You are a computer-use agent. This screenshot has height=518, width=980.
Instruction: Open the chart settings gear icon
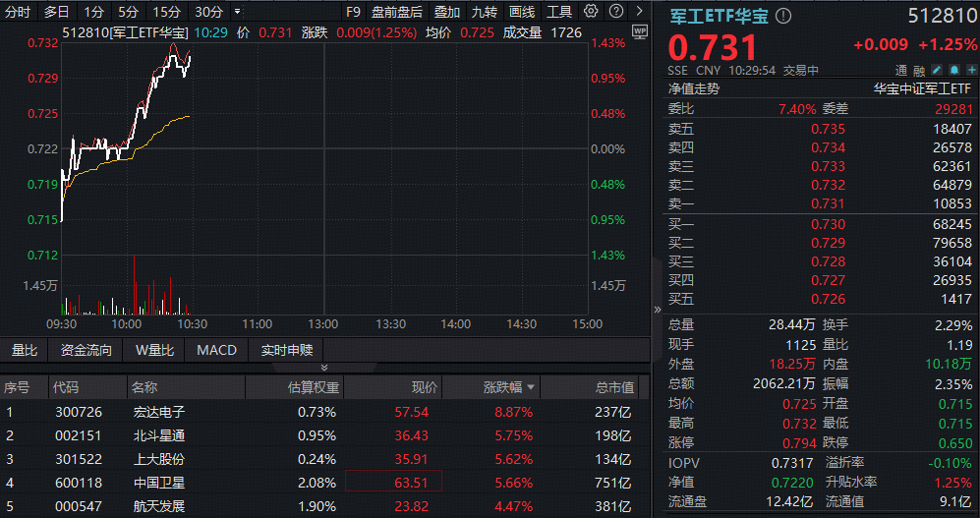pyautogui.click(x=590, y=12)
